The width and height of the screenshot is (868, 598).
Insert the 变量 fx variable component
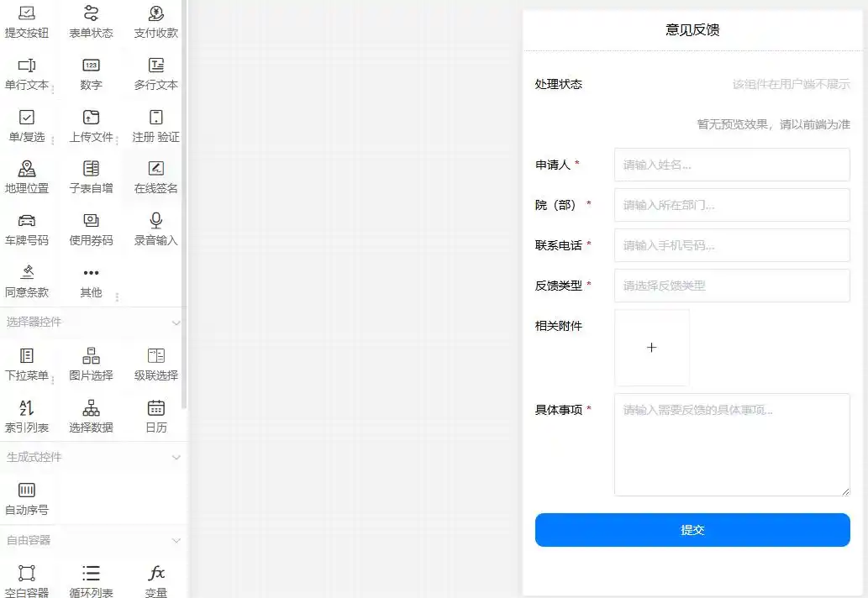tap(156, 581)
